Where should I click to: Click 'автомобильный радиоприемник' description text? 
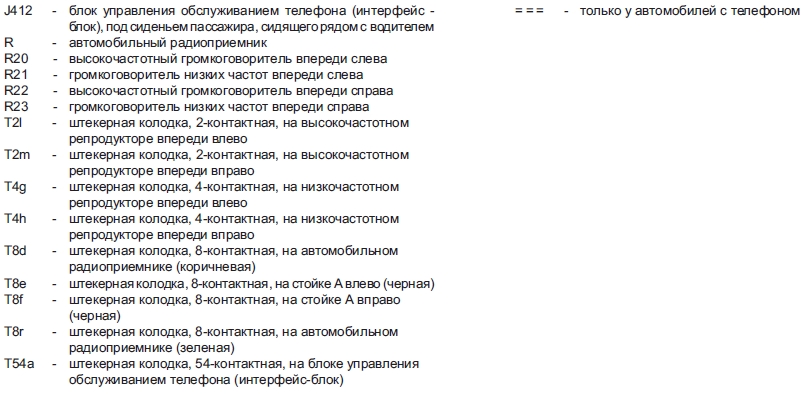click(x=168, y=43)
